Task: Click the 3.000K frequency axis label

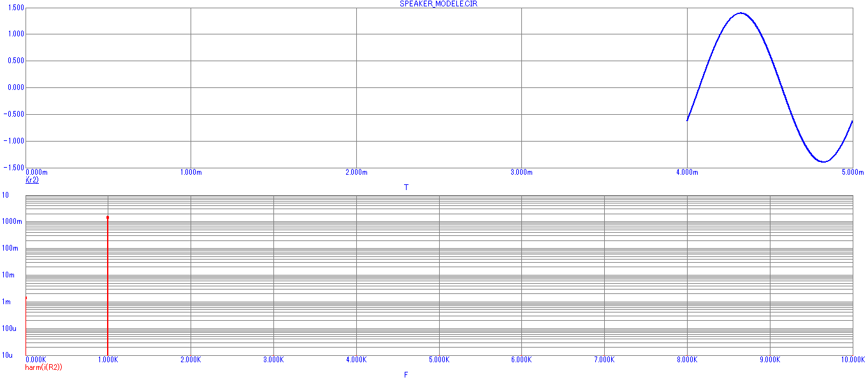Action: [x=273, y=360]
